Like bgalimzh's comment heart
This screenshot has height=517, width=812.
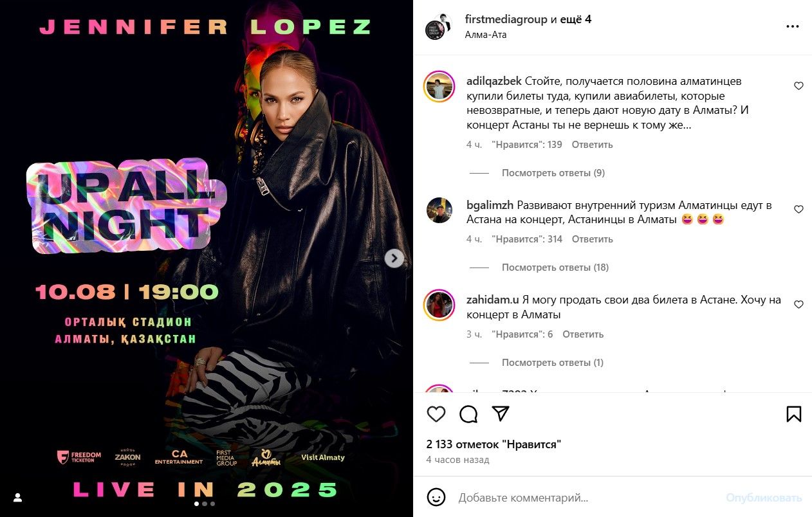798,209
